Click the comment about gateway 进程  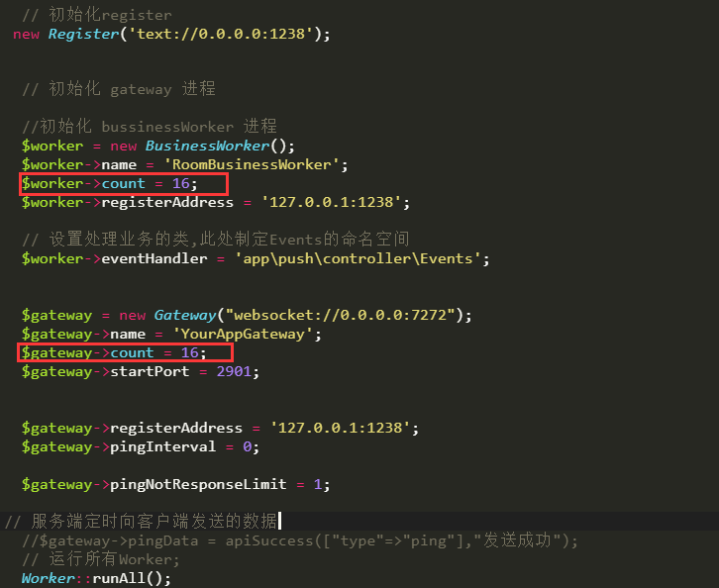point(119,88)
